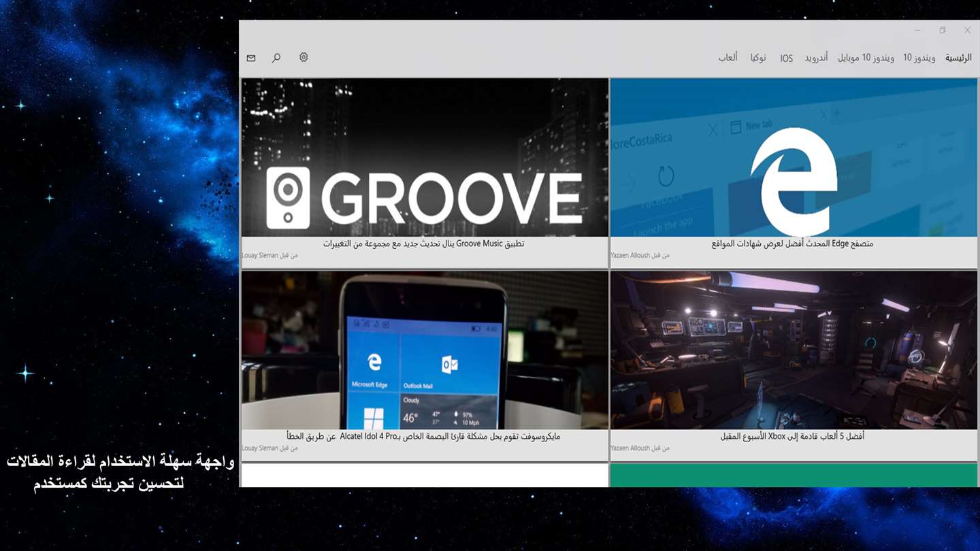The width and height of the screenshot is (980, 551).
Task: Go to the أندرويد tab
Action: [x=817, y=58]
